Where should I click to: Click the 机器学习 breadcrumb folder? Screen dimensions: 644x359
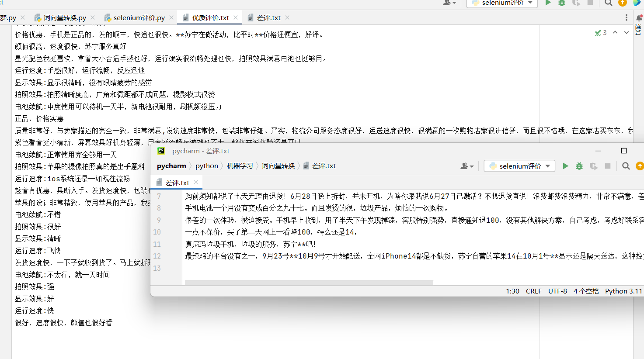pyautogui.click(x=240, y=166)
